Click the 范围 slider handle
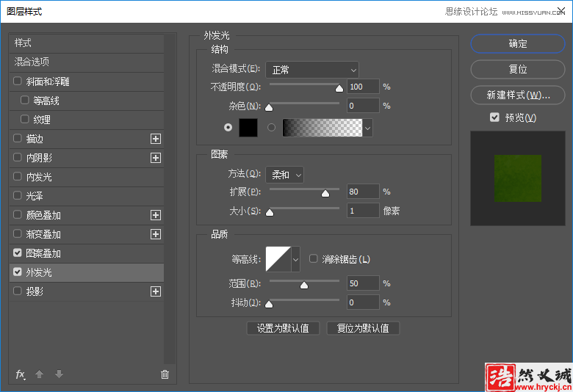This screenshot has width=573, height=392. click(x=304, y=285)
